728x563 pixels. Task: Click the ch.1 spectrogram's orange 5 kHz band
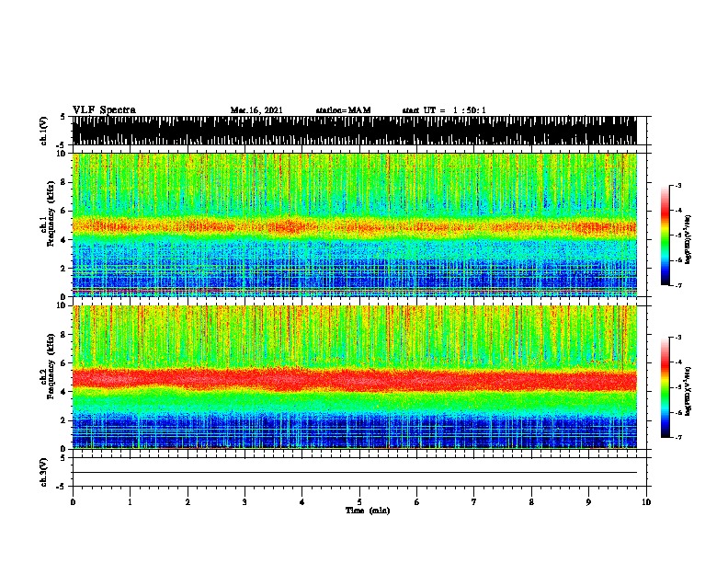(x=354, y=226)
